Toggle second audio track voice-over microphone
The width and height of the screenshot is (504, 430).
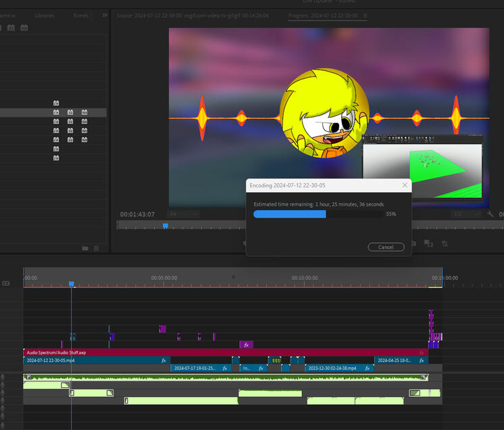point(3,385)
